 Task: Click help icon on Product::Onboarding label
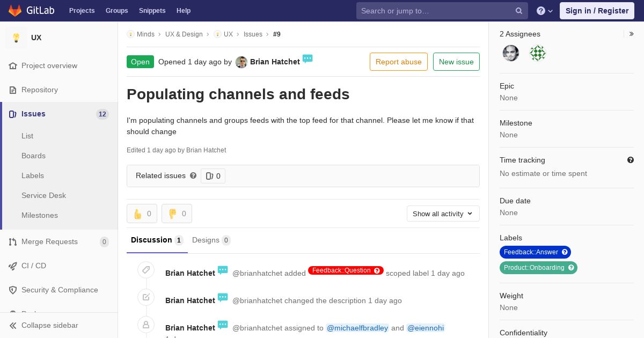click(x=571, y=268)
